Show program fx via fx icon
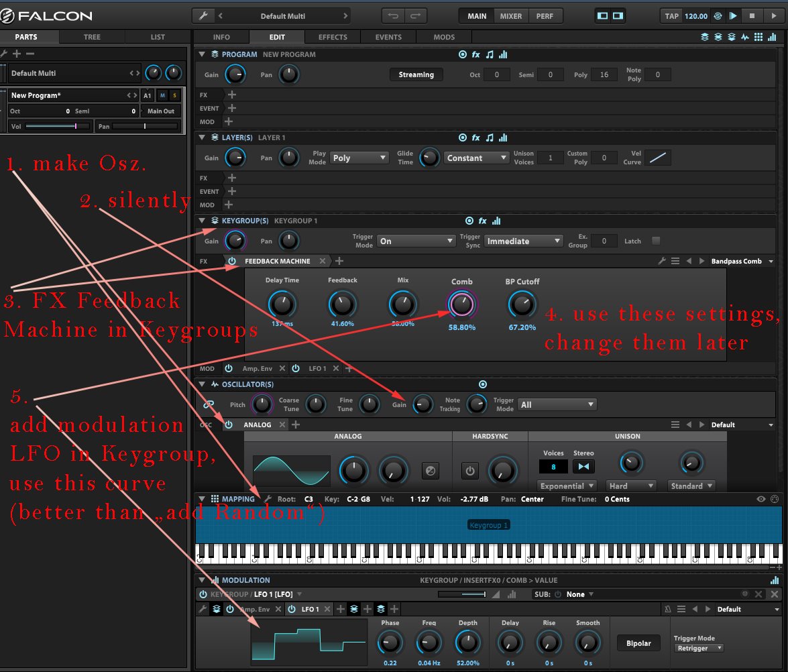This screenshot has width=788, height=672. (x=476, y=54)
